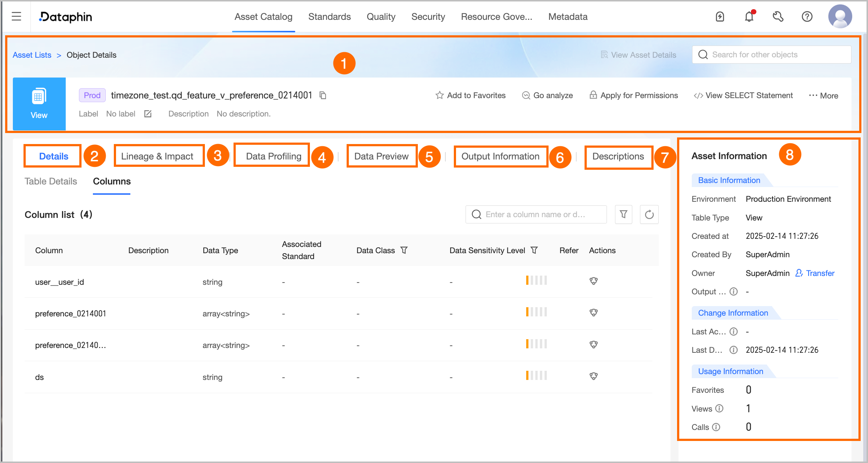
Task: Open the user avatar profile
Action: [x=840, y=17]
